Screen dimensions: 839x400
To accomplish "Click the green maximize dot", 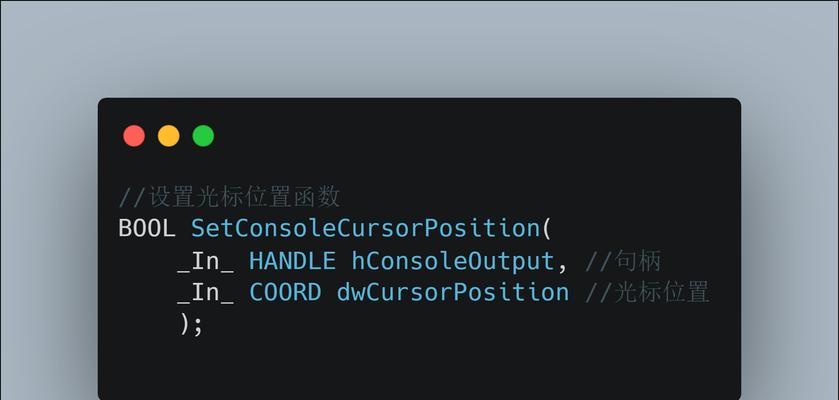I will click(x=203, y=136).
